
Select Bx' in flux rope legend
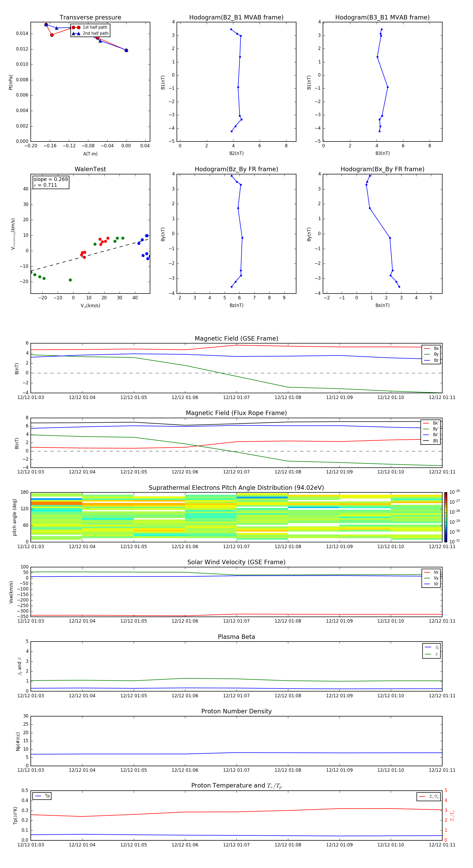tap(431, 423)
